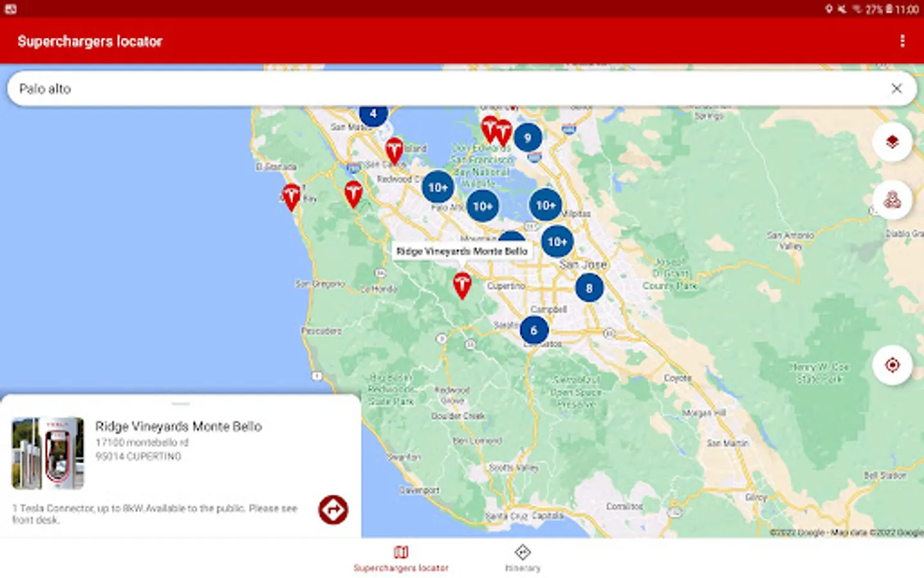The image size is (924, 578).
Task: Tap the address 17100 montebello rd
Action: [142, 442]
